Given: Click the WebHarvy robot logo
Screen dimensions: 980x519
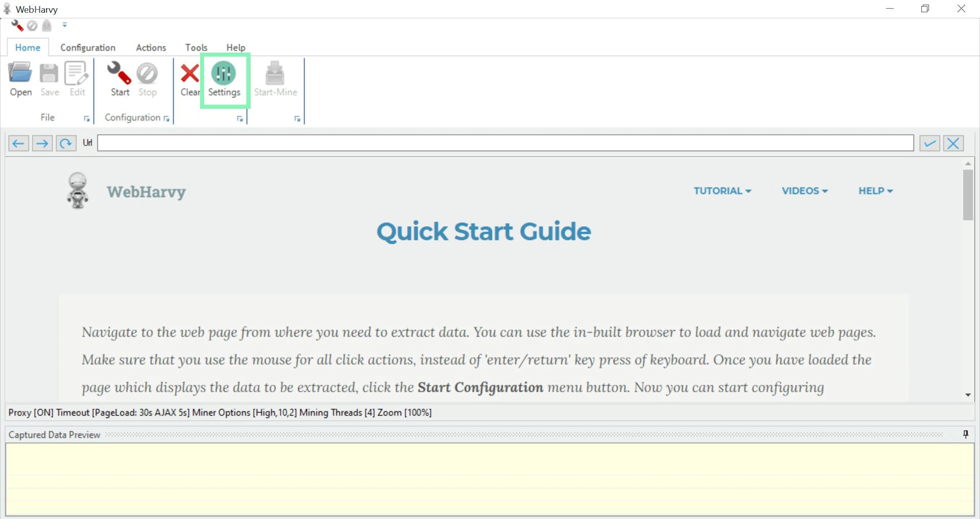Looking at the screenshot, I should 78,190.
